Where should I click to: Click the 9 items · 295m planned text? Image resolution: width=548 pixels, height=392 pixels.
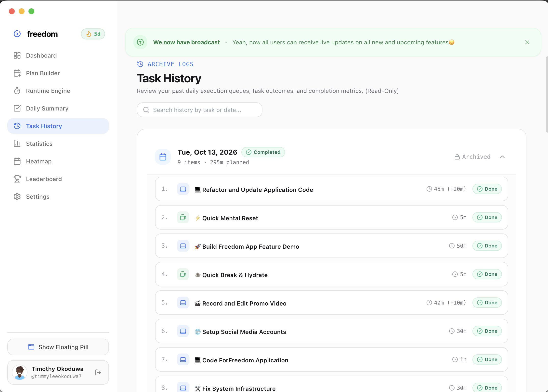(213, 162)
